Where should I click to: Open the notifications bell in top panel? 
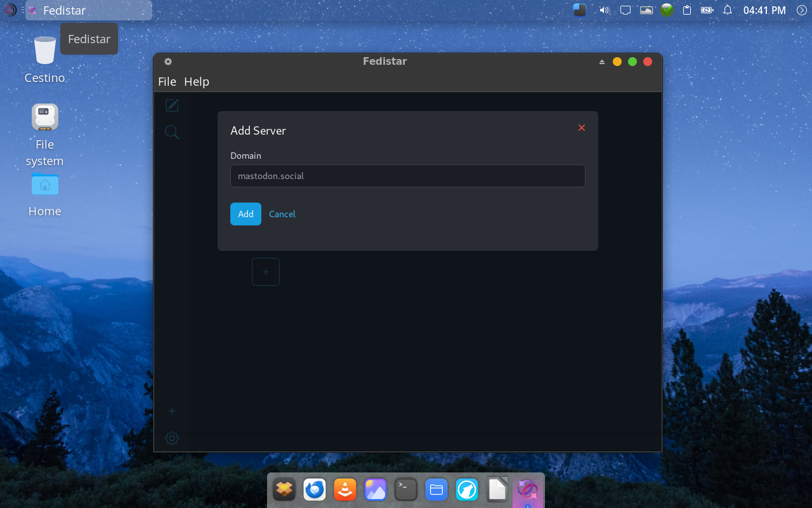[x=728, y=10]
